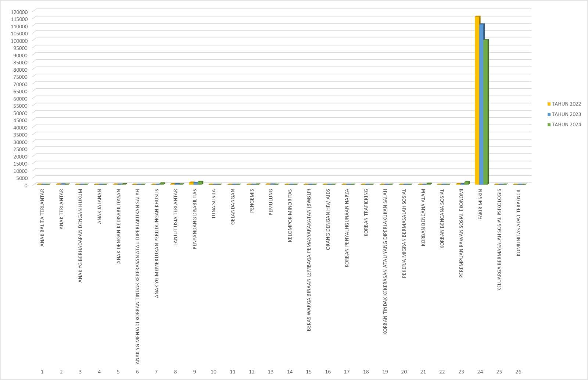Click the green TAHUN 2024 legend marker

549,125
